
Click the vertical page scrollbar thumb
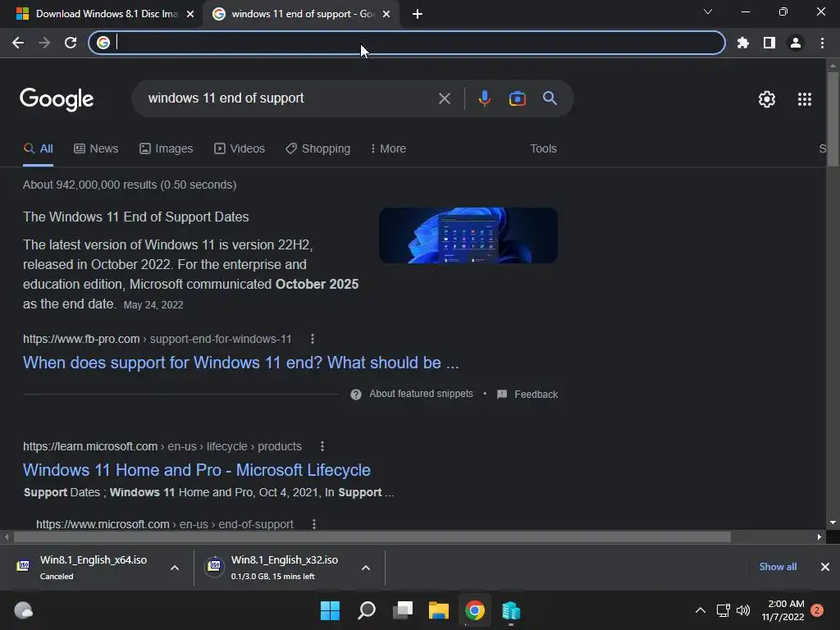833,118
